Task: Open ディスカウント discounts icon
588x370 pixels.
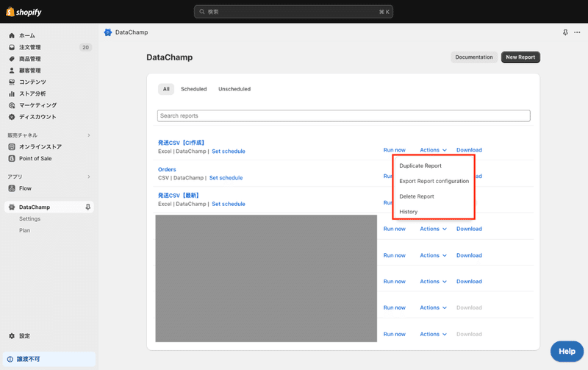Action: 12,117
